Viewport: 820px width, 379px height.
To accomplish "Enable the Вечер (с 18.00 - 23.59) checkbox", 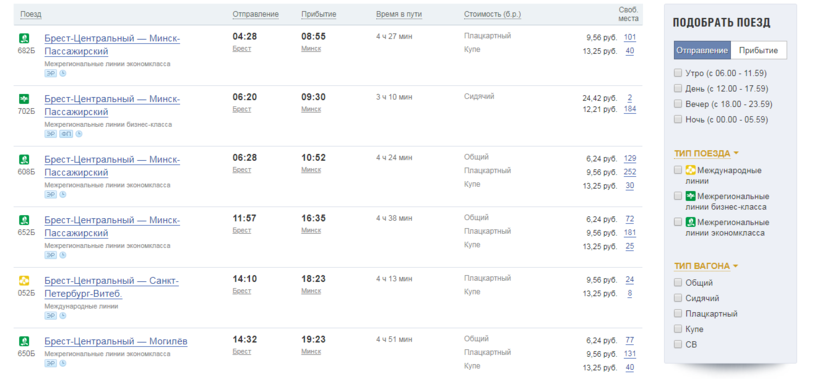I will pos(678,104).
